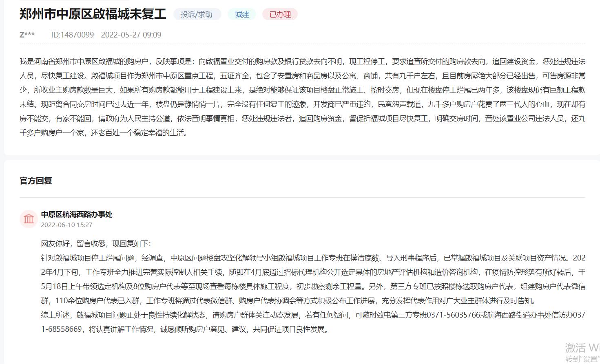Click the phone number ending 68558669
This screenshot has height=364, width=600.
(x=62, y=329)
